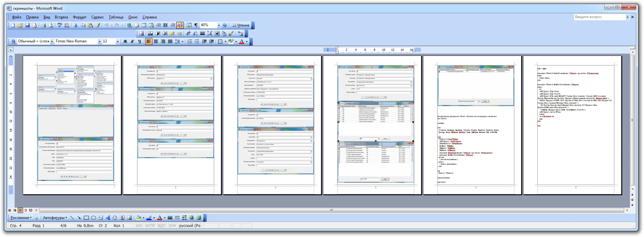The image size is (644, 237).
Task: Click the Insert WordArt icon
Action: [108, 218]
